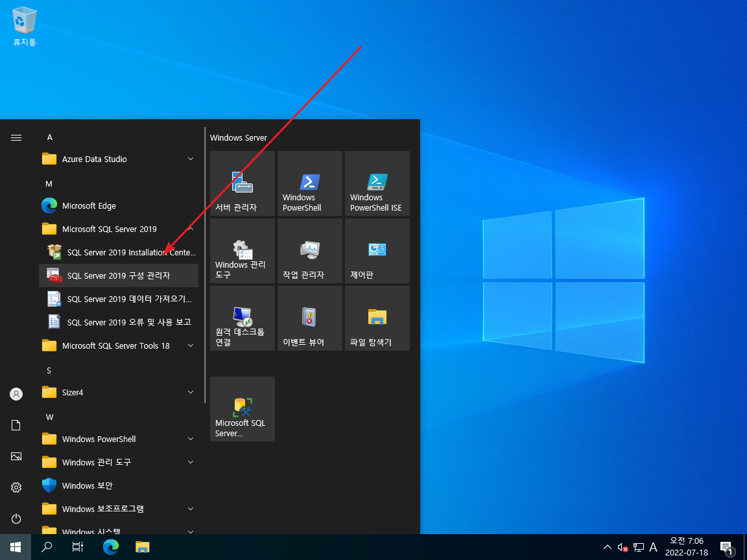Open the clock and date calendar

tap(687, 547)
